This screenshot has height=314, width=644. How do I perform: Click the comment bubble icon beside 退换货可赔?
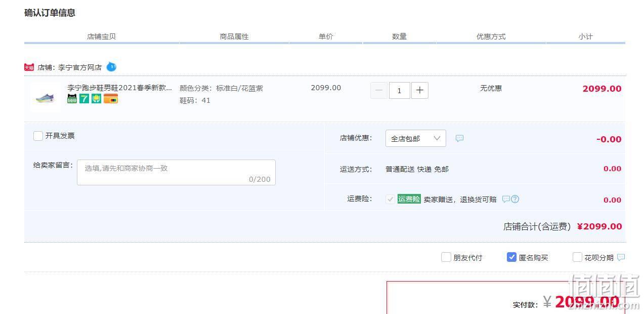[506, 199]
